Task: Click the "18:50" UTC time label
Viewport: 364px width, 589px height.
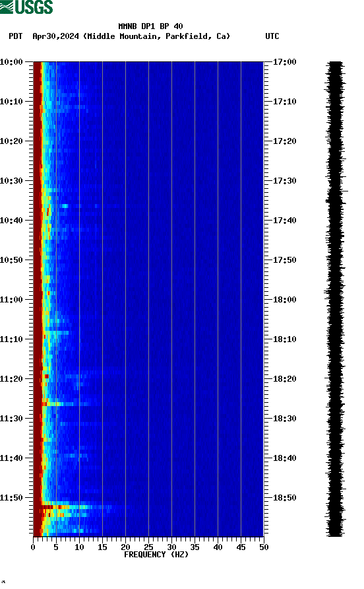Action: click(x=284, y=498)
